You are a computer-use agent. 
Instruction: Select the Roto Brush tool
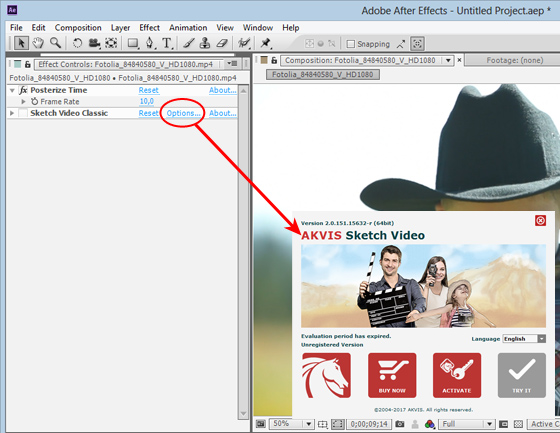click(x=244, y=43)
